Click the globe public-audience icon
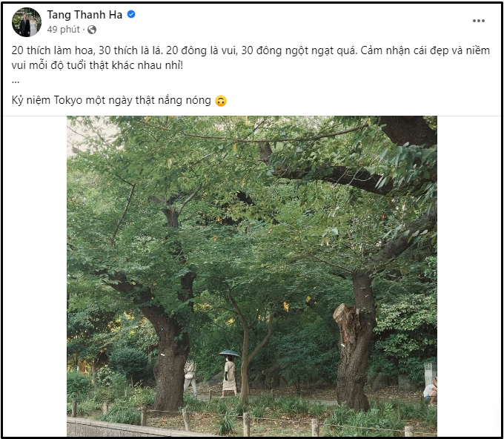The height and width of the screenshot is (439, 504). [x=92, y=30]
